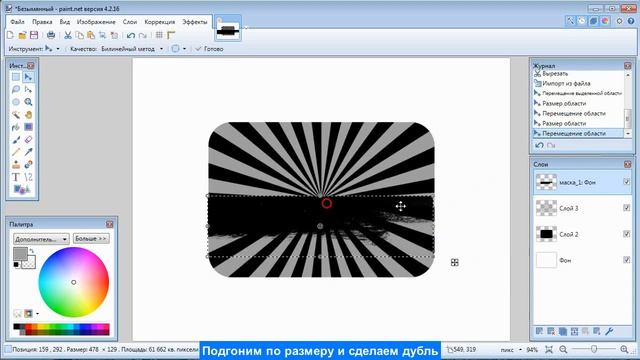This screenshot has height=360, width=640.
Task: Click the Больше >> button in palette
Action: click(91, 238)
